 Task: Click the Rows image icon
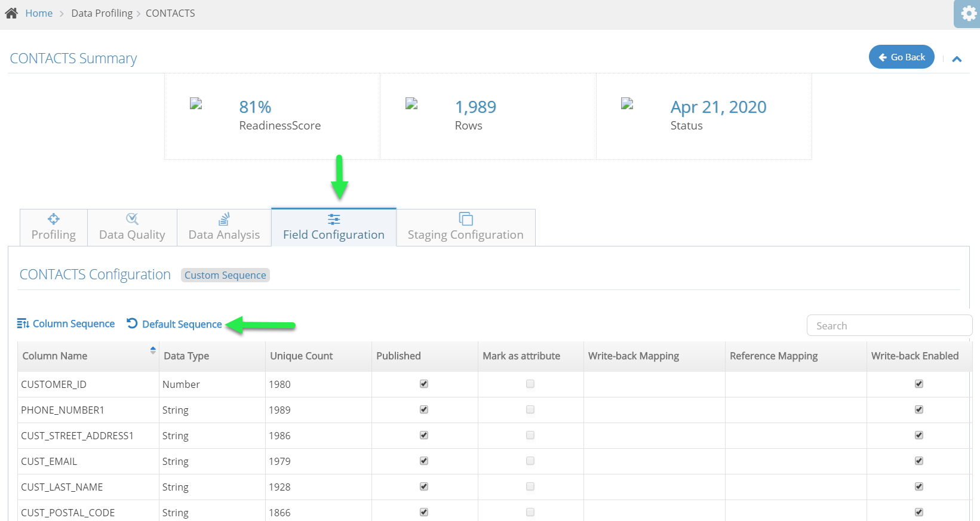click(411, 104)
